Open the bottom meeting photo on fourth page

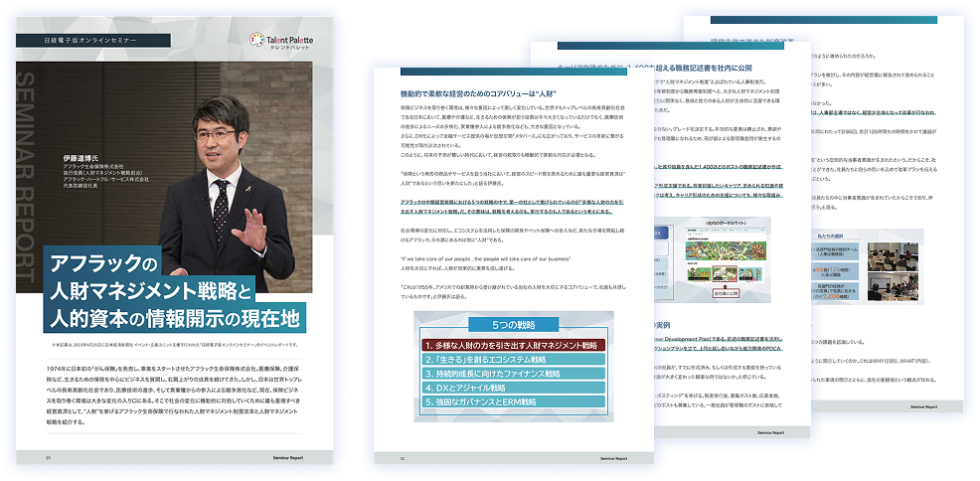pos(895,288)
